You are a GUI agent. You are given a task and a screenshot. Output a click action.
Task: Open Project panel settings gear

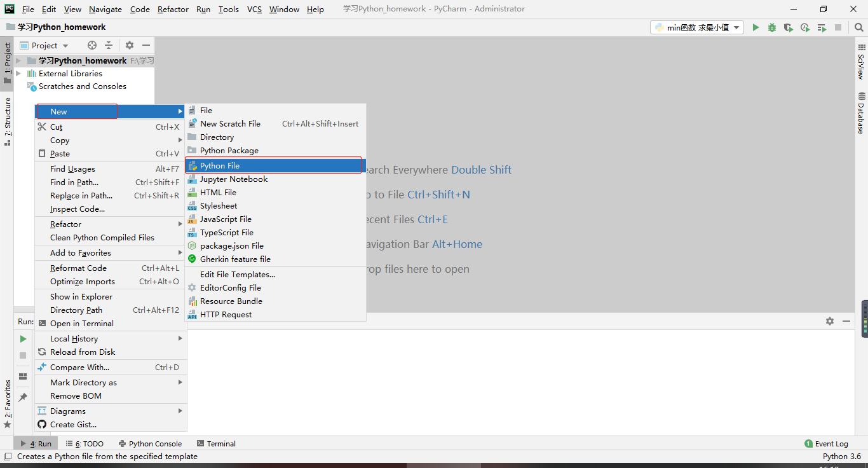pyautogui.click(x=130, y=45)
